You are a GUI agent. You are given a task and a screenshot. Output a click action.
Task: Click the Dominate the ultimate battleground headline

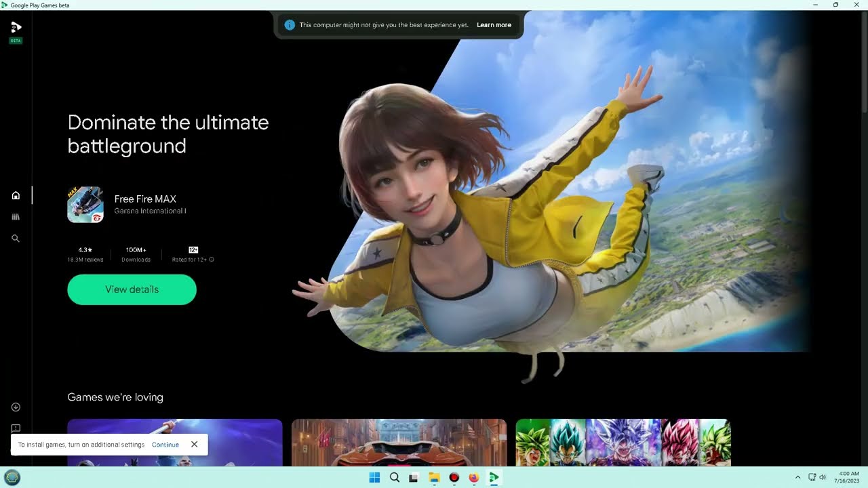tap(168, 134)
